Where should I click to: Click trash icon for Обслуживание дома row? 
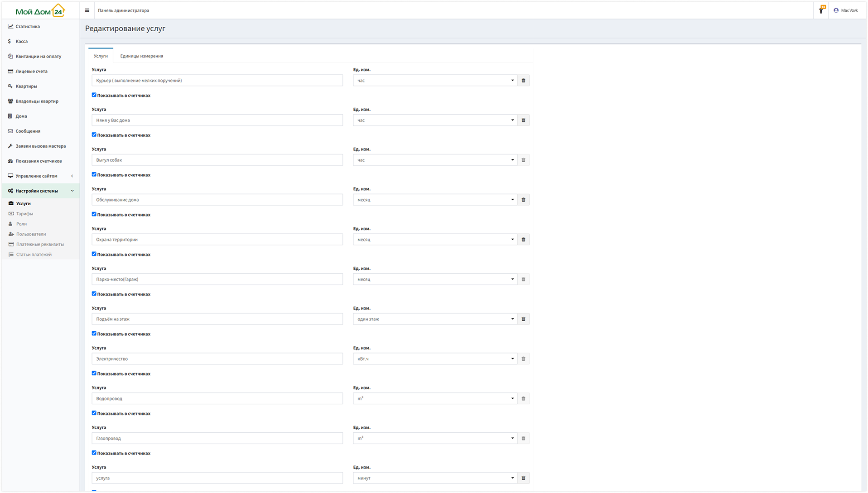click(523, 200)
